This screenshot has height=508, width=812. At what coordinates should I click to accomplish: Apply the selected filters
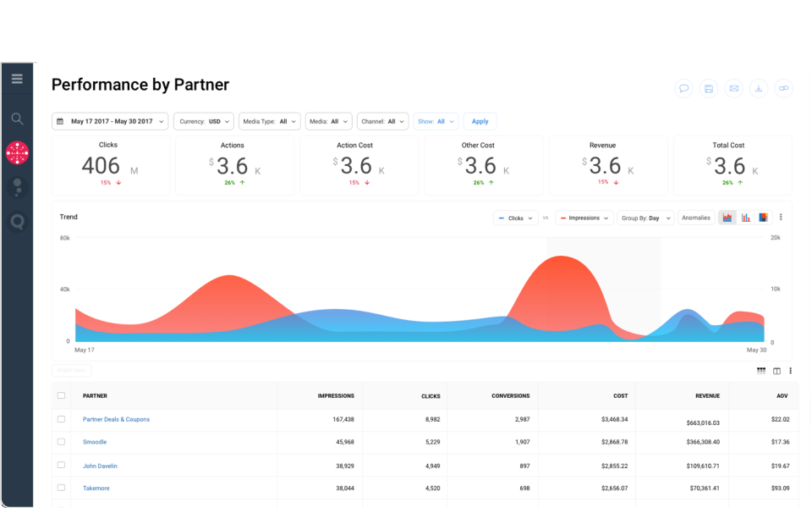point(480,121)
